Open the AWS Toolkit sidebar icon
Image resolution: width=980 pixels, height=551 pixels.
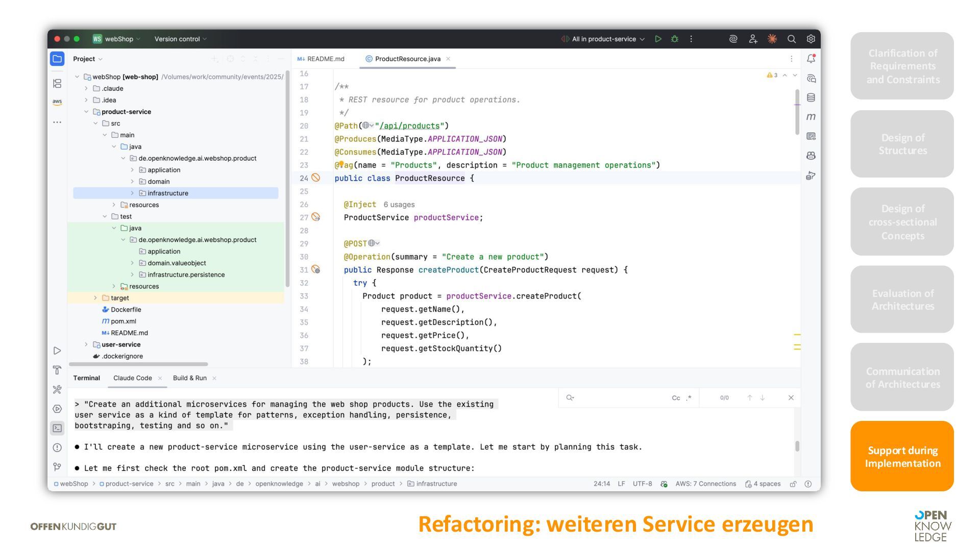click(57, 102)
